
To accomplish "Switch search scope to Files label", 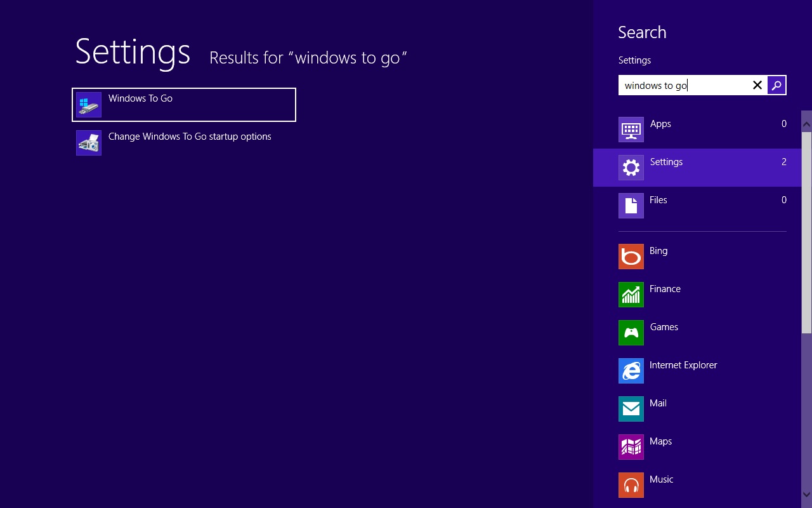I will pyautogui.click(x=658, y=200).
